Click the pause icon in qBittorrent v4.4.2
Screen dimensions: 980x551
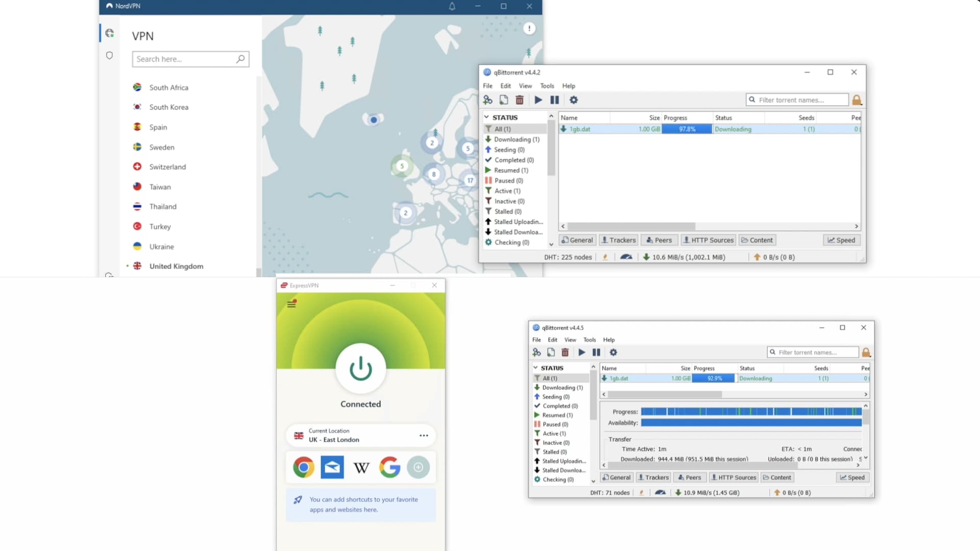pyautogui.click(x=555, y=100)
